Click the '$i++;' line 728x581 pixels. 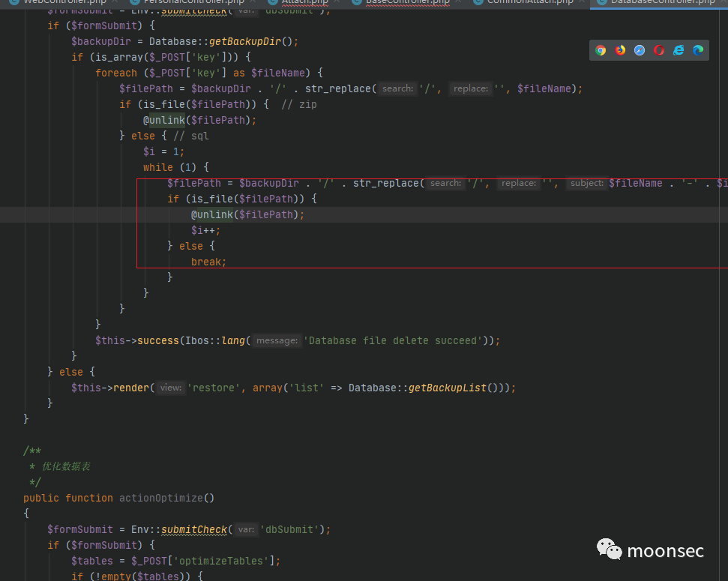point(205,230)
